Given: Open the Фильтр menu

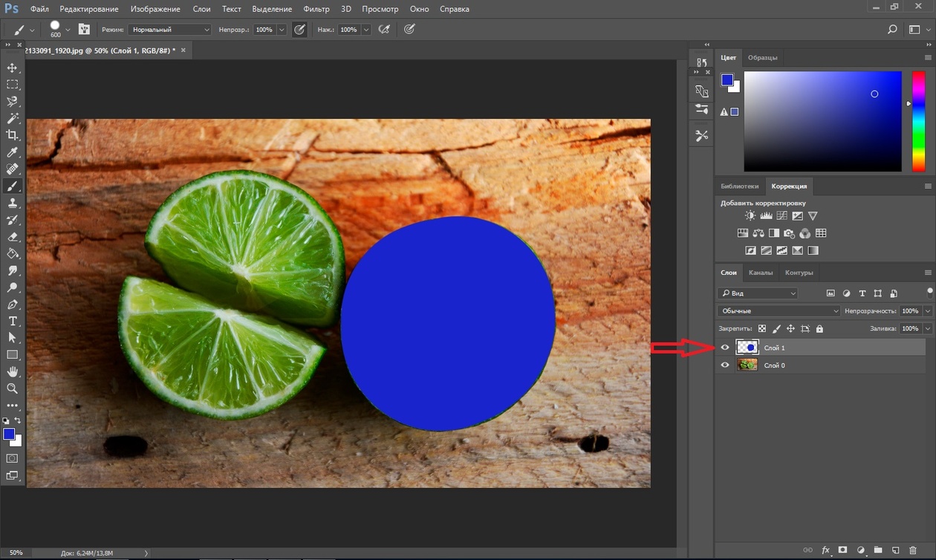Looking at the screenshot, I should (316, 9).
